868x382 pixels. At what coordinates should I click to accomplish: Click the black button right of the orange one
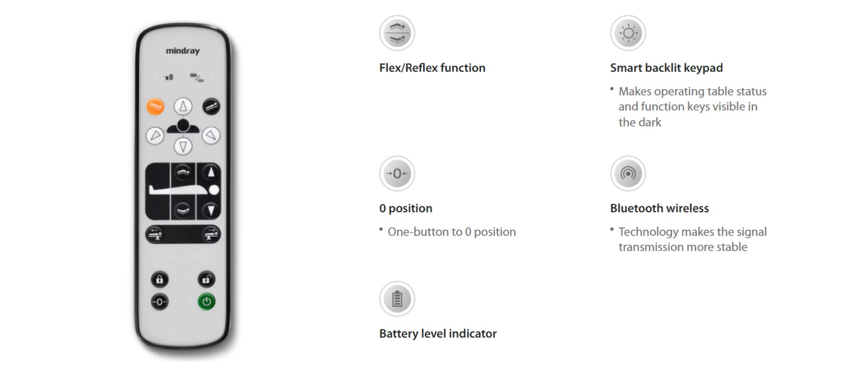211,107
